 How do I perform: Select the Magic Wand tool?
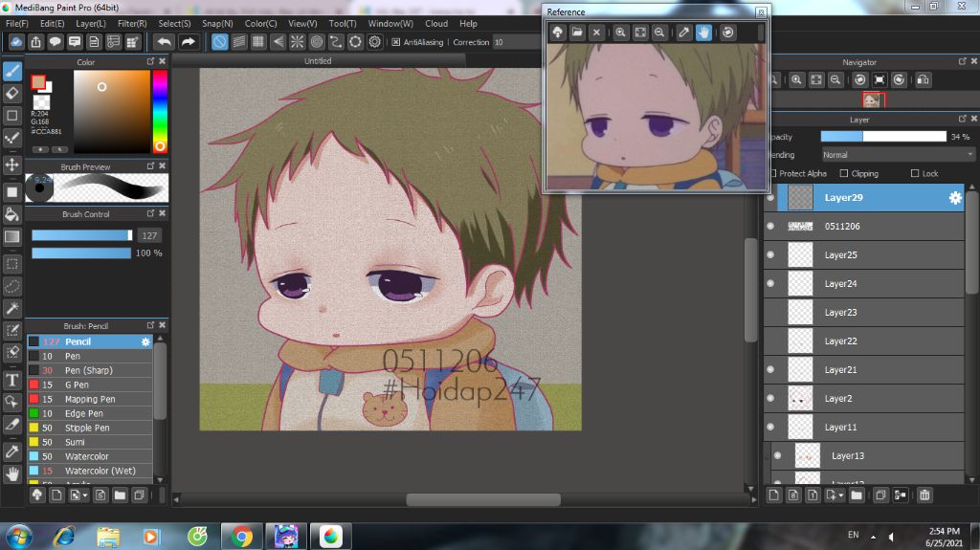coord(11,308)
